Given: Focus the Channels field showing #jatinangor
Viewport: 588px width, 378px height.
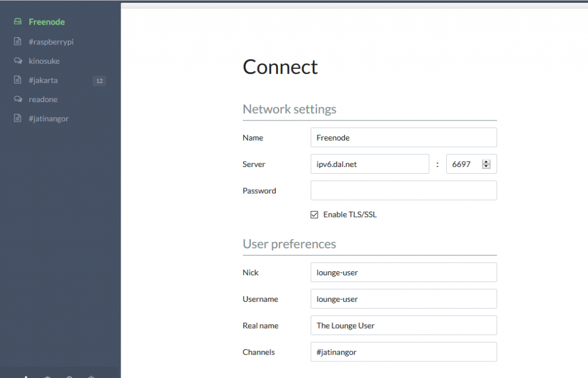Looking at the screenshot, I should (404, 352).
